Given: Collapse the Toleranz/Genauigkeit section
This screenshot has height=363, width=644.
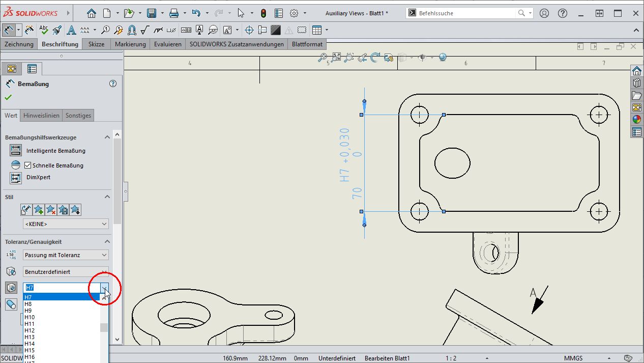Looking at the screenshot, I should coord(107,242).
